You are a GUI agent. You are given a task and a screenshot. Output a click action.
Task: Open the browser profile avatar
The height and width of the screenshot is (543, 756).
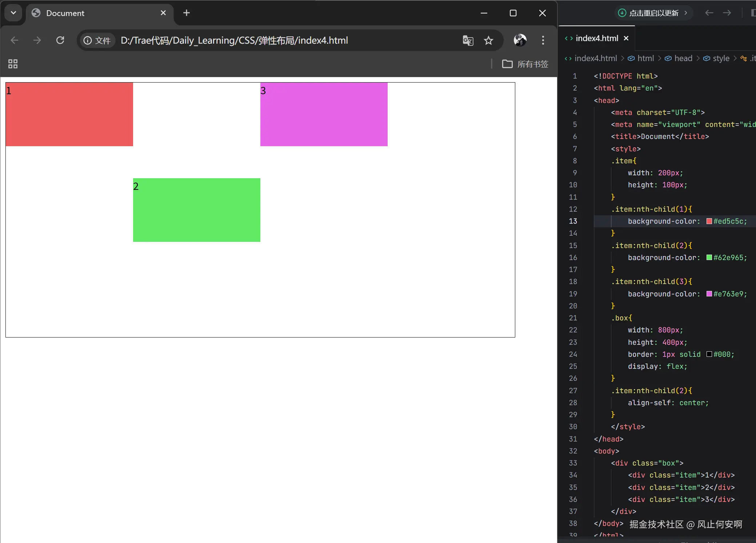[520, 40]
